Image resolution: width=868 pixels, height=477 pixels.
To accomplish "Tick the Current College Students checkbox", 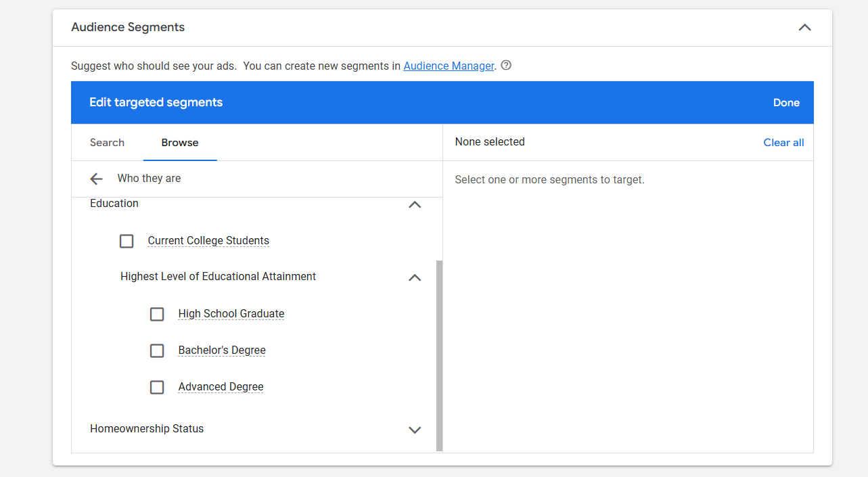I will point(127,241).
